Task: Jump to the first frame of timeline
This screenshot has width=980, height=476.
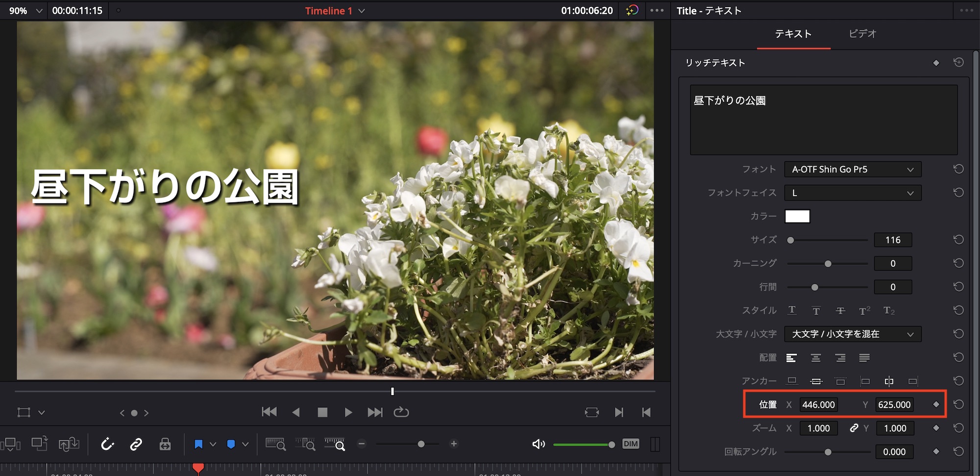Action: (x=269, y=412)
